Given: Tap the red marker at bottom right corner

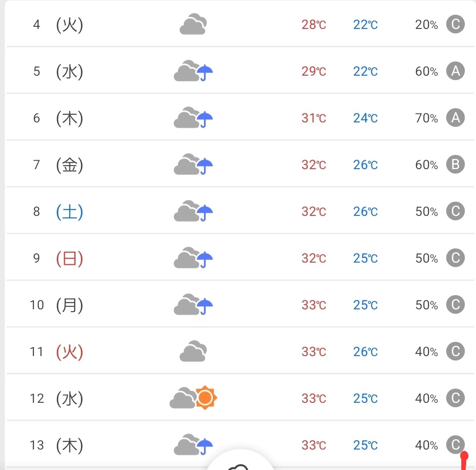Looking at the screenshot, I should point(464,461).
